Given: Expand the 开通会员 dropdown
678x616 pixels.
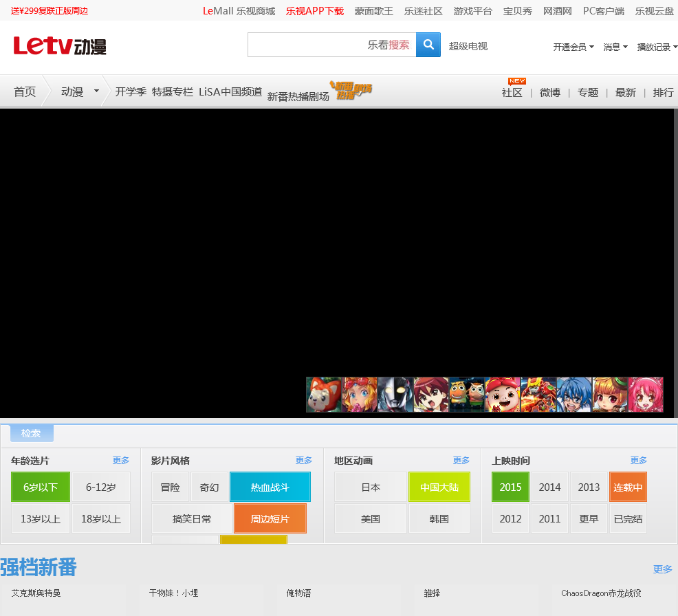Looking at the screenshot, I should click(573, 47).
